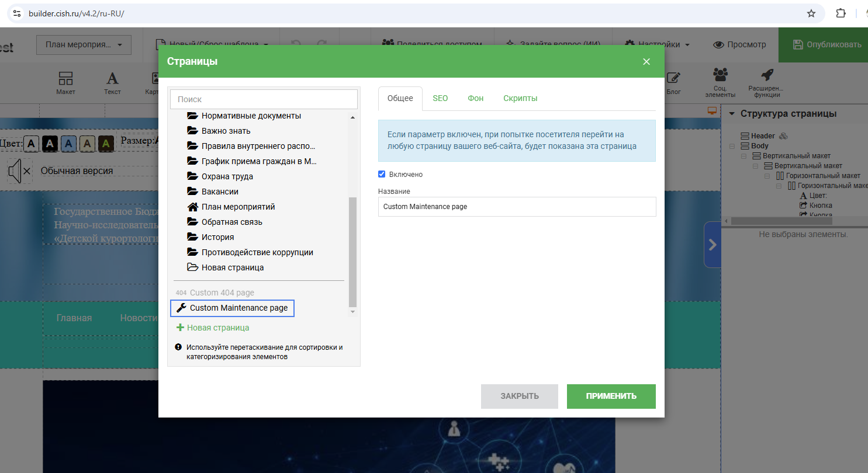Uncheck the Включено checkbox
This screenshot has height=473, width=868.
(x=382, y=174)
